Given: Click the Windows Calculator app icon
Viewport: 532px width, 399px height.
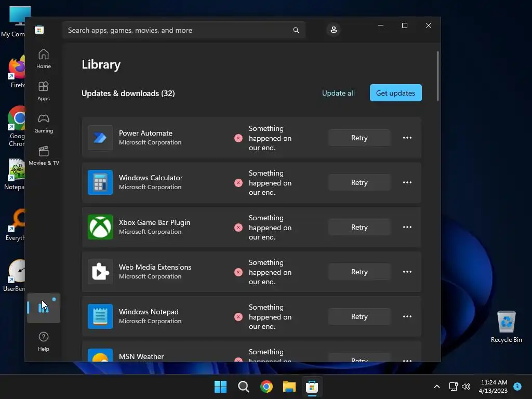Looking at the screenshot, I should pos(100,182).
